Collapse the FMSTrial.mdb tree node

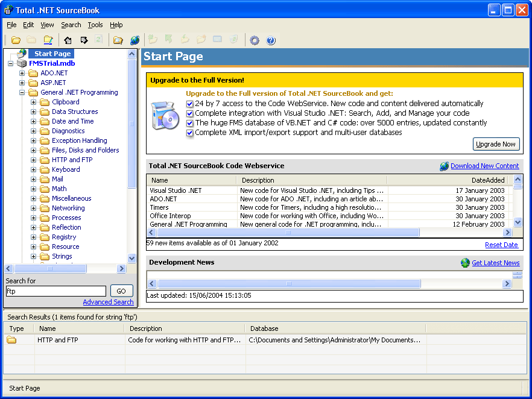pyautogui.click(x=10, y=63)
